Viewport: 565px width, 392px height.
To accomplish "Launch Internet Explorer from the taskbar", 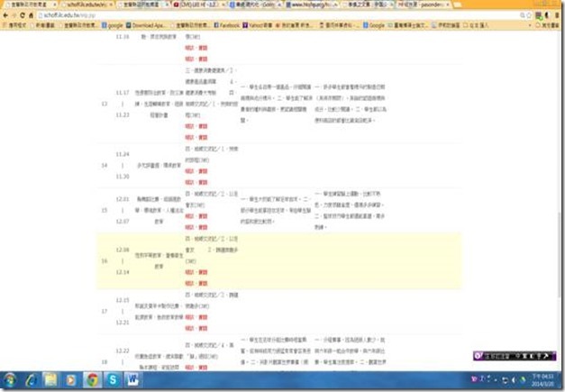I will click(32, 378).
